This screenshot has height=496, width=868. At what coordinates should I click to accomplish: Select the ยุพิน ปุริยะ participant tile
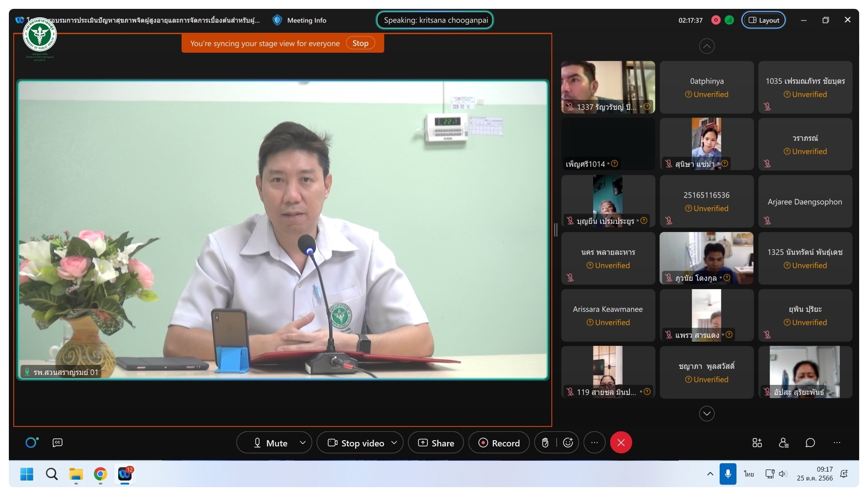tap(805, 315)
